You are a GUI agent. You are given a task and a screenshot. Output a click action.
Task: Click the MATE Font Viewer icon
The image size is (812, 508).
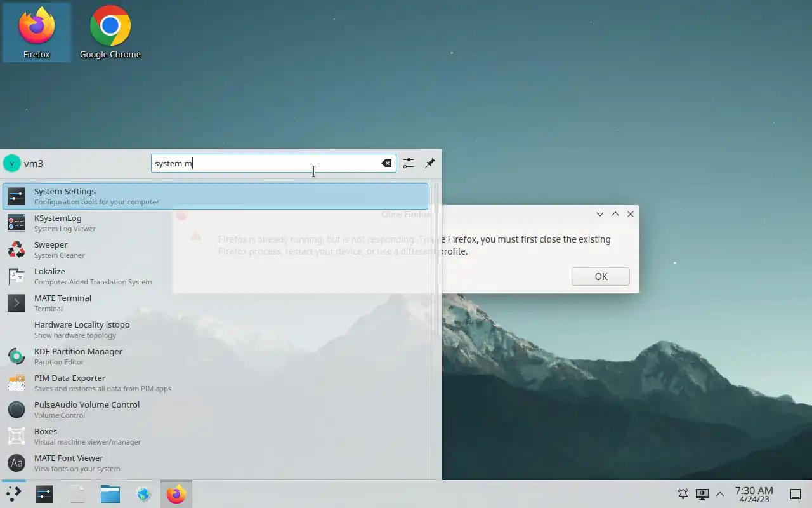16,463
